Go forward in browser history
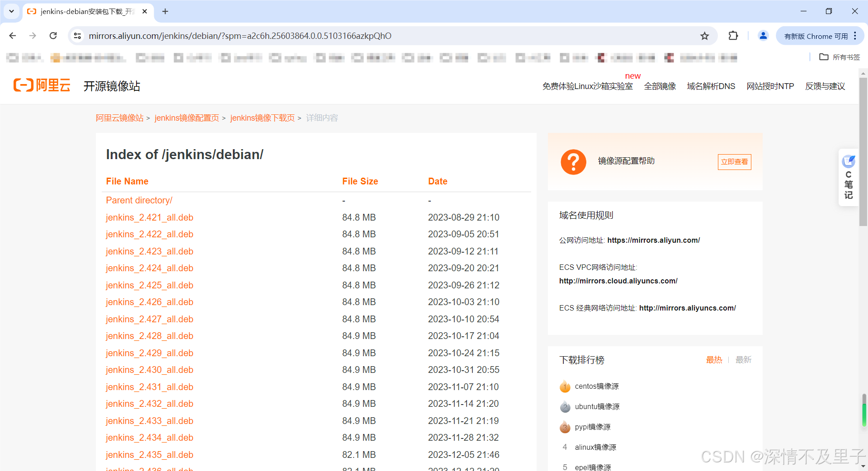The image size is (868, 471). pos(33,36)
